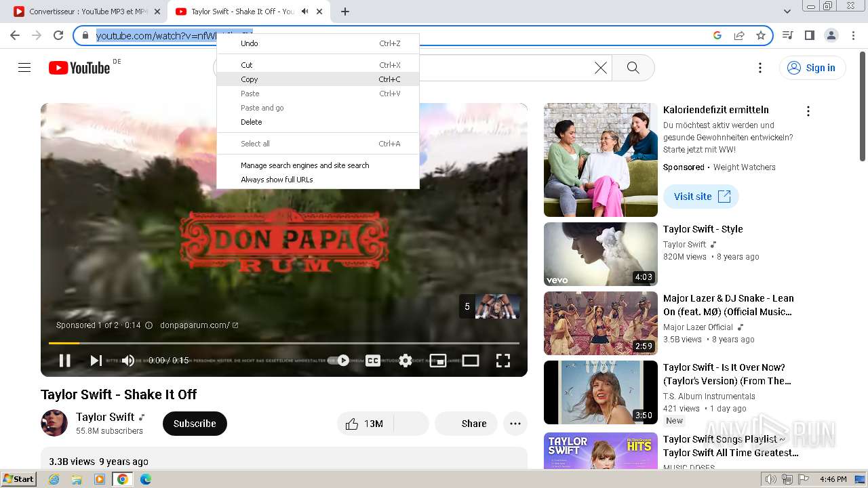The height and width of the screenshot is (488, 868).
Task: Click the Sign in button
Action: tap(812, 68)
